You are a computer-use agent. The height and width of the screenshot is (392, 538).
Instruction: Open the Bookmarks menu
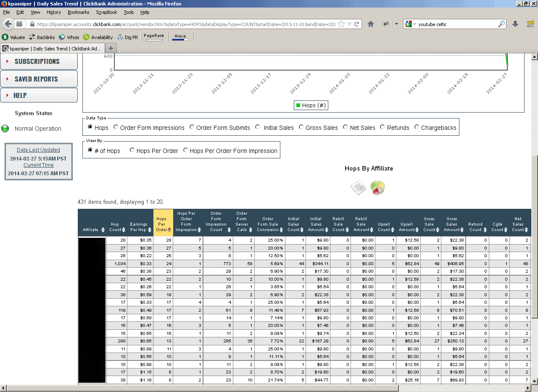[x=78, y=12]
